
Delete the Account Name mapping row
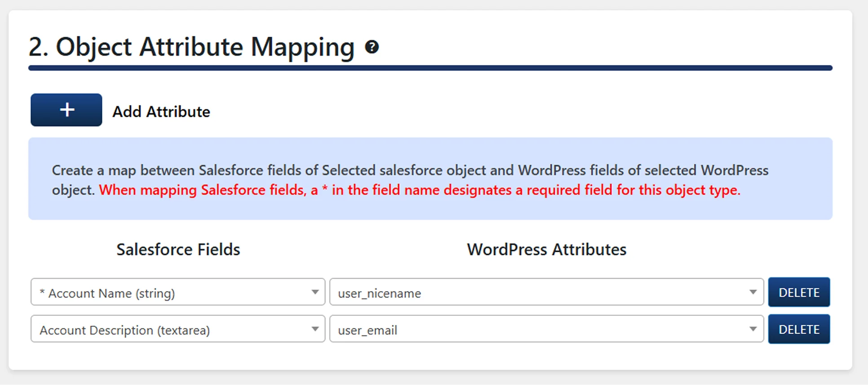point(799,292)
